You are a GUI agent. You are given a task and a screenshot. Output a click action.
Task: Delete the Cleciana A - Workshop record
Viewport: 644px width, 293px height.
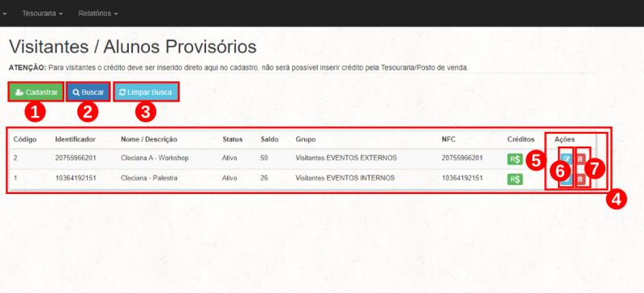point(580,159)
